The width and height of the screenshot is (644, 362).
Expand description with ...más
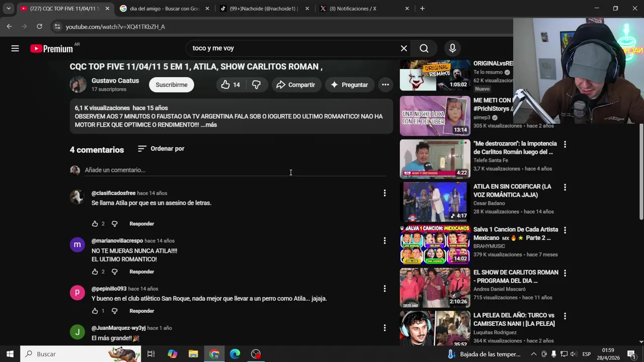coord(209,125)
